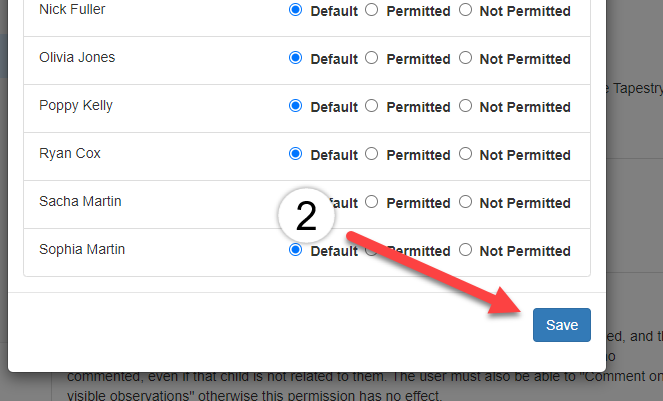Click the Permitted label for Ryan Cox

(418, 155)
